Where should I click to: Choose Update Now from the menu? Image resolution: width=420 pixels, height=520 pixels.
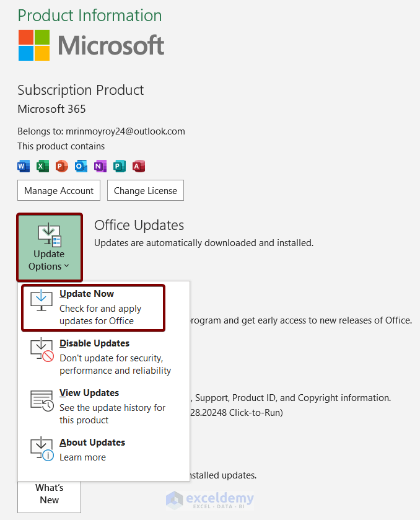coord(93,307)
